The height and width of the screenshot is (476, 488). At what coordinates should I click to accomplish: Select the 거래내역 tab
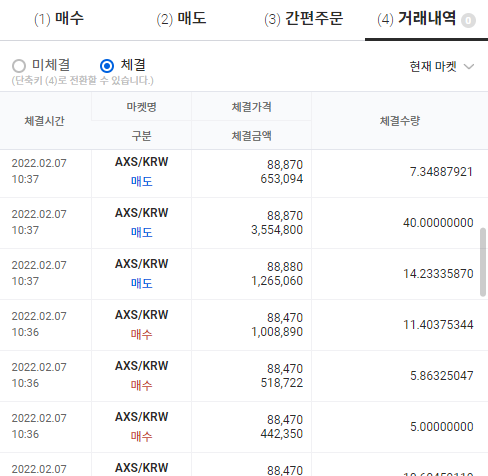coord(426,18)
